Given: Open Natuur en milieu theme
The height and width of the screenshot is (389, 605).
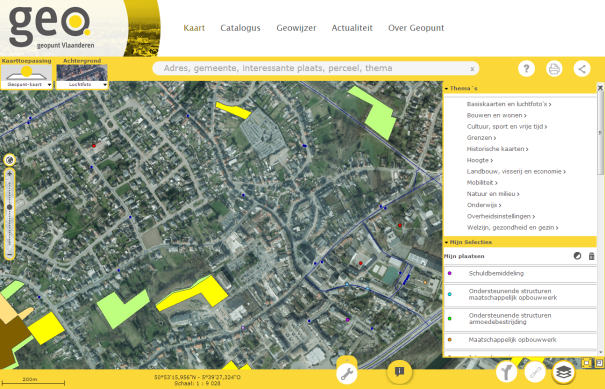Looking at the screenshot, I should click(493, 194).
